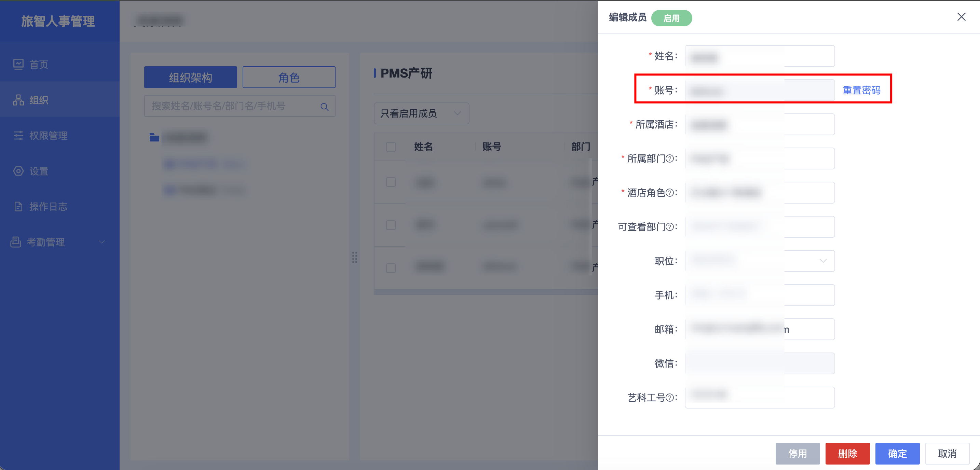Viewport: 980px width, 470px height.
Task: Expand the 考勤管理 submenu chevron
Action: pyautogui.click(x=101, y=242)
